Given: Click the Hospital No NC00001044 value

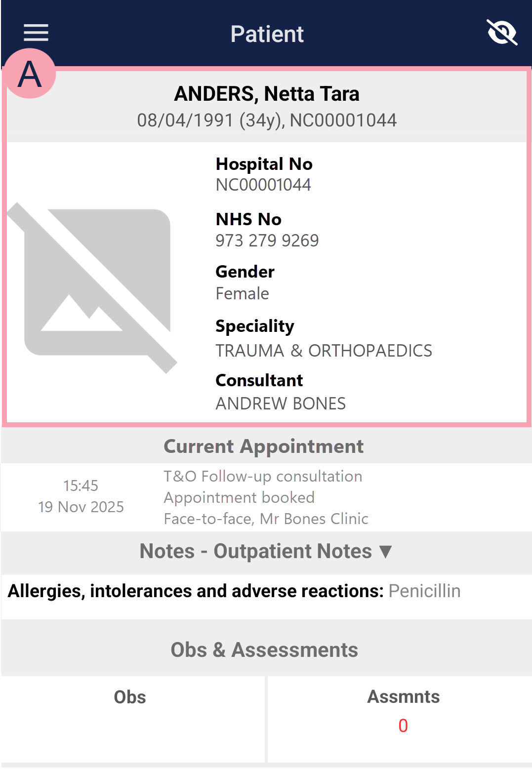Looking at the screenshot, I should pos(263,185).
